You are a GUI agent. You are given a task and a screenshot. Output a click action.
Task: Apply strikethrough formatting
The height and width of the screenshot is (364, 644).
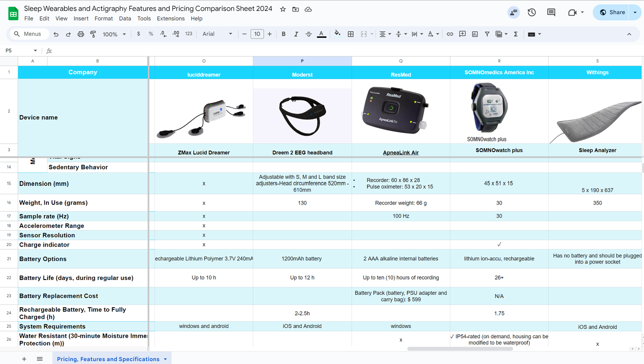point(309,34)
